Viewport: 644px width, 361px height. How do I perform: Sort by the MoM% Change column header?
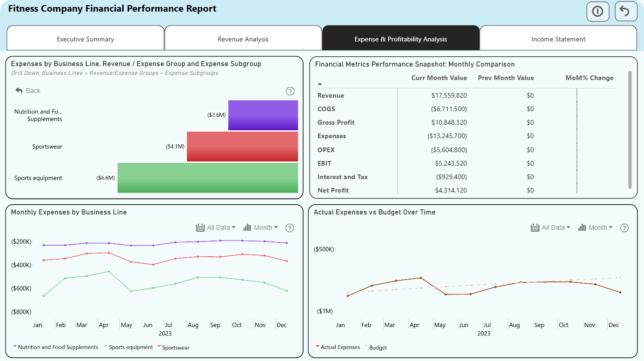(x=590, y=78)
